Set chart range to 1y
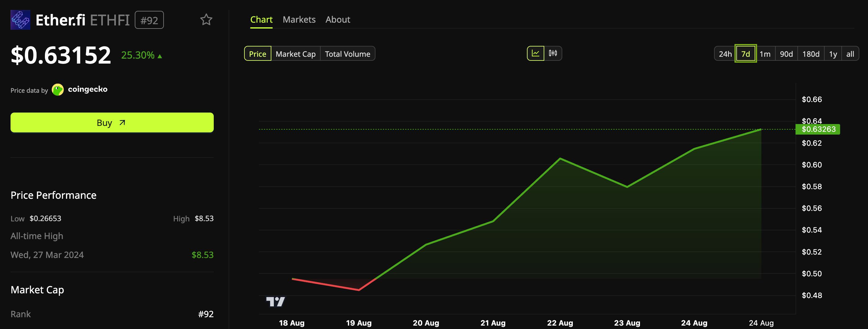 pyautogui.click(x=833, y=54)
